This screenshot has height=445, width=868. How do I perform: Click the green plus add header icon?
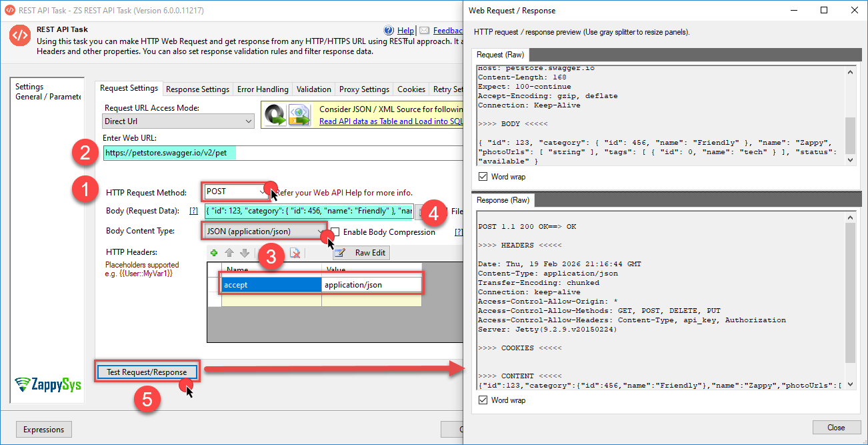tap(214, 253)
